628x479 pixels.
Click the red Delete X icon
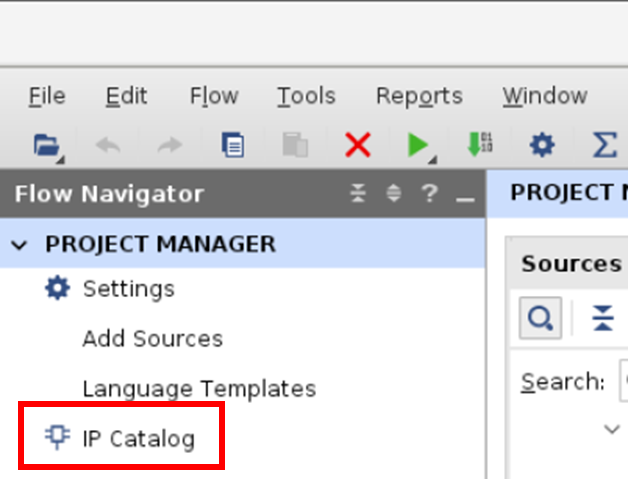point(357,146)
